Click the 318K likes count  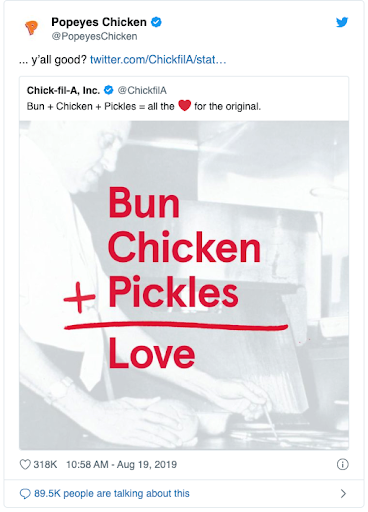tap(45, 464)
